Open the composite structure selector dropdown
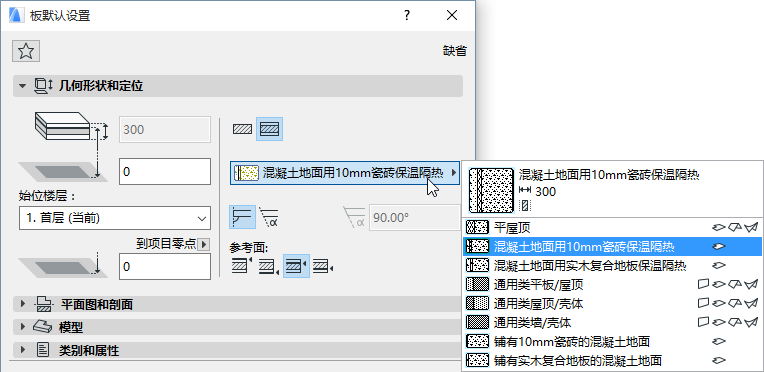The width and height of the screenshot is (764, 372). coord(345,173)
